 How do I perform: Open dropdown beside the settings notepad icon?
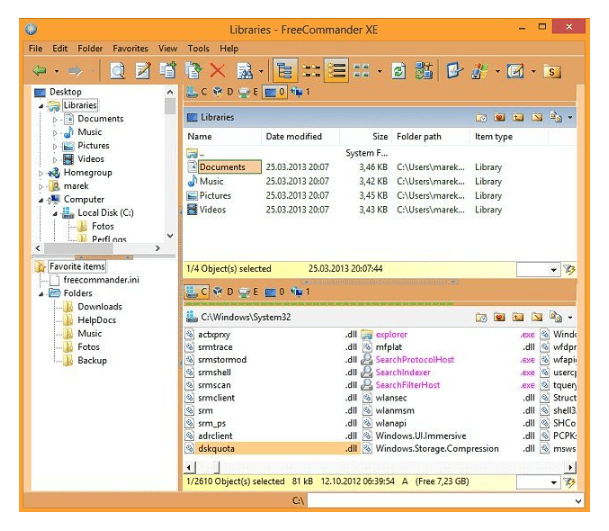point(533,71)
